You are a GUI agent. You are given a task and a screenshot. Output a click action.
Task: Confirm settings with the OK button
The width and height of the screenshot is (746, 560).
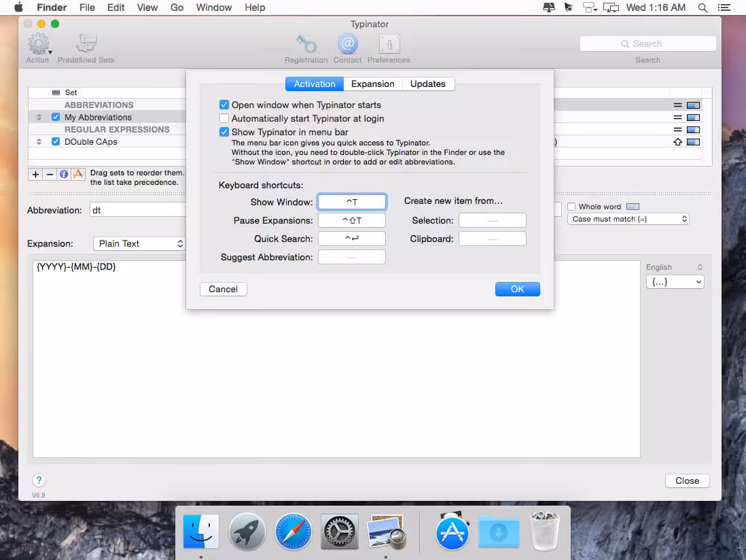(x=517, y=289)
